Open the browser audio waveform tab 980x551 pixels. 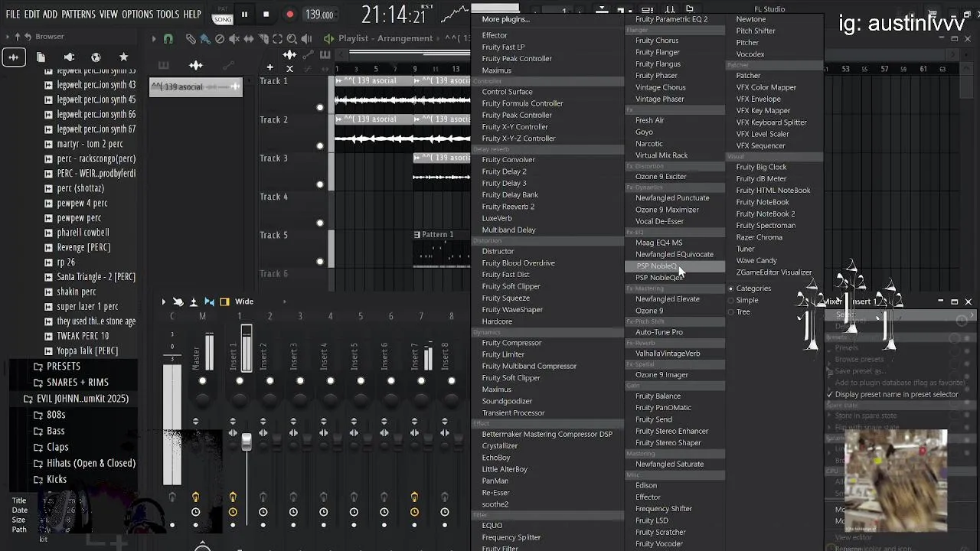(x=13, y=57)
